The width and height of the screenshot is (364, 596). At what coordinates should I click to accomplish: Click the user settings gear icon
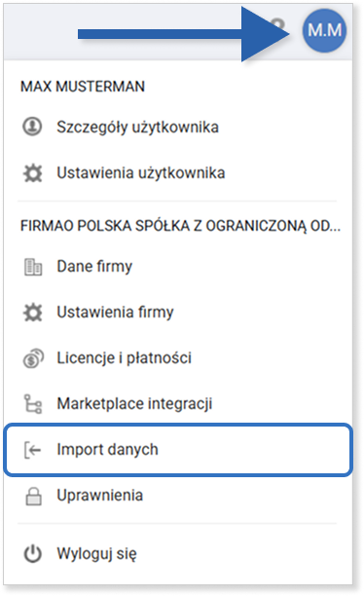coord(33,173)
